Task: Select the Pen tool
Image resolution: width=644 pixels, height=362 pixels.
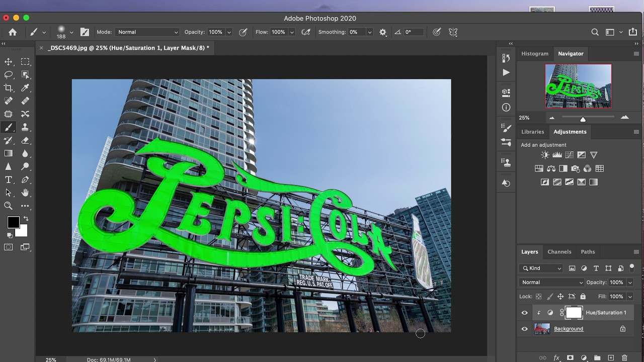Action: click(25, 179)
